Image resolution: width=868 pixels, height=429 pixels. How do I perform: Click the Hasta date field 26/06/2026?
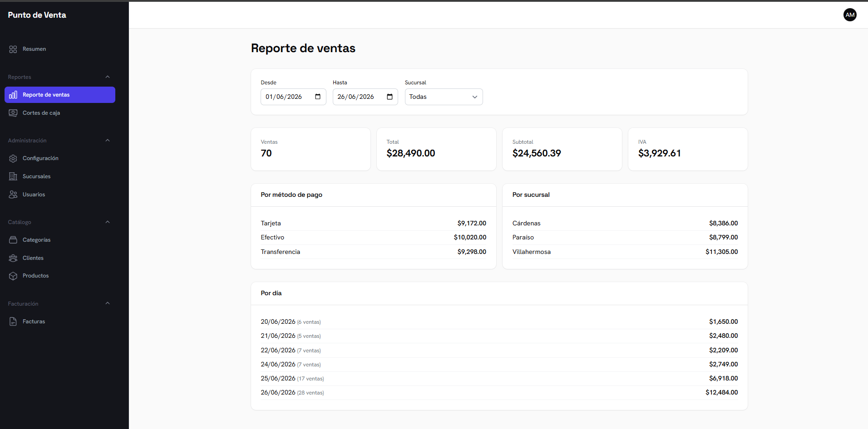pos(365,97)
